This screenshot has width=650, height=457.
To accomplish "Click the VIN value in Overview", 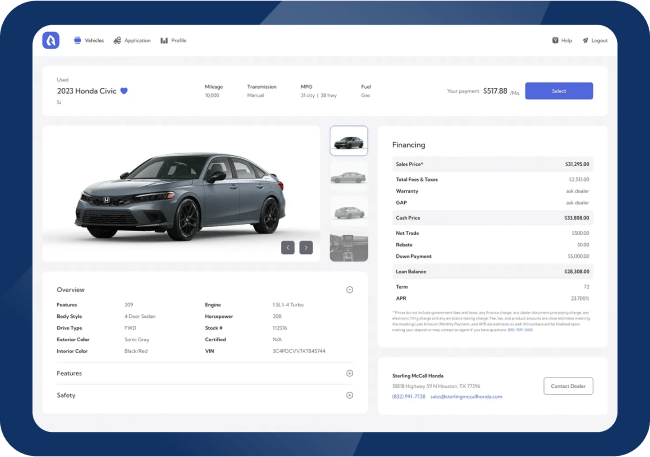I will click(299, 351).
